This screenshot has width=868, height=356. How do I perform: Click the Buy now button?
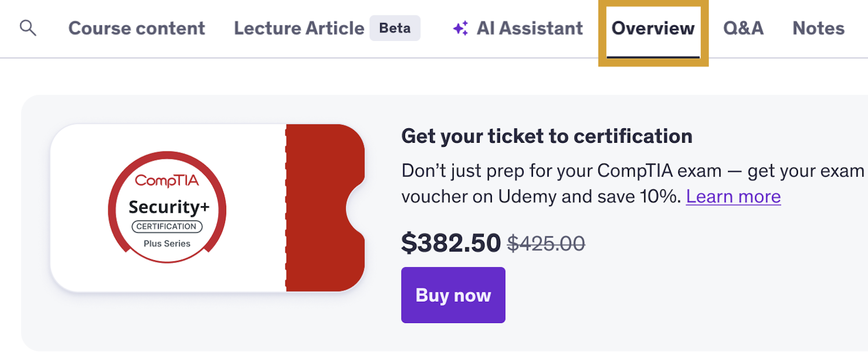(x=453, y=295)
